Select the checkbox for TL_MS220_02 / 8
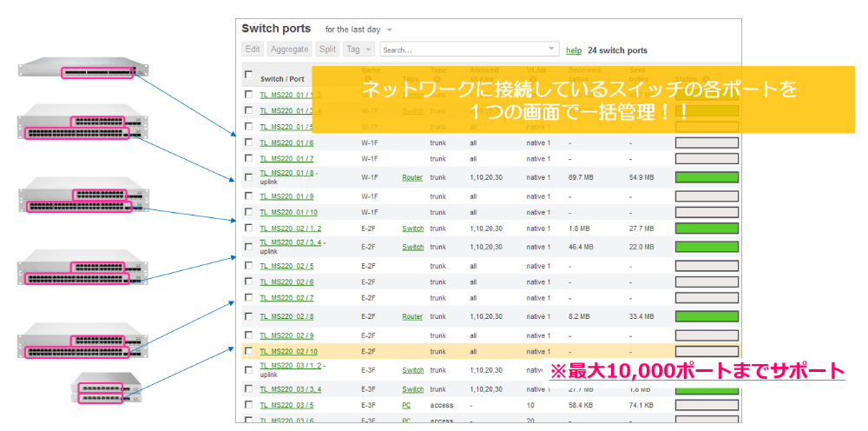 248,315
